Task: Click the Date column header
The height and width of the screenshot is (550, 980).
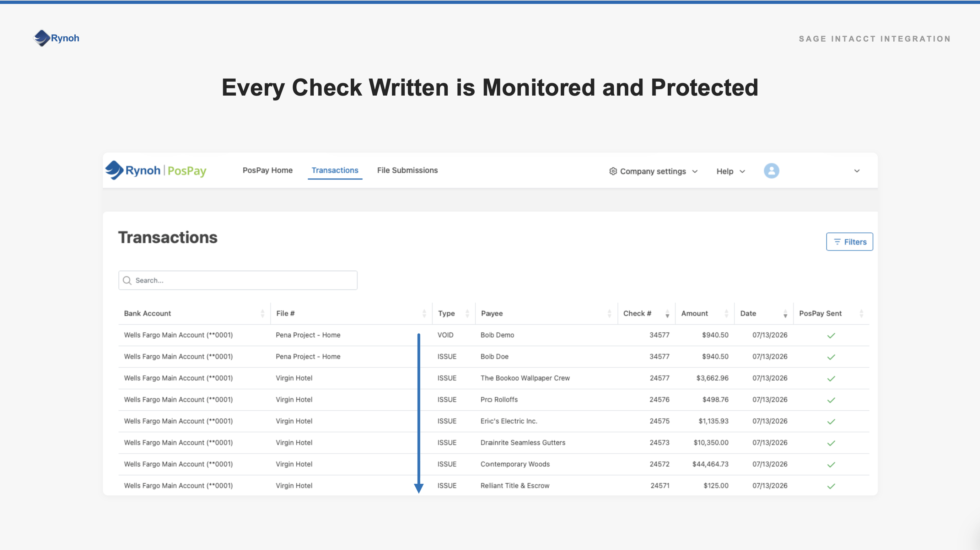Action: click(748, 313)
